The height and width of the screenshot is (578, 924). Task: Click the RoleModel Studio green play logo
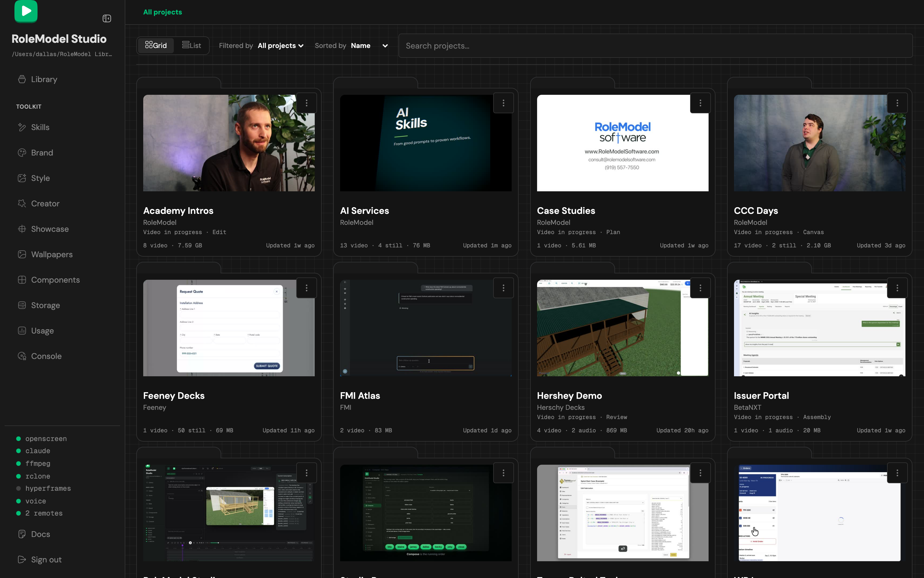26,11
